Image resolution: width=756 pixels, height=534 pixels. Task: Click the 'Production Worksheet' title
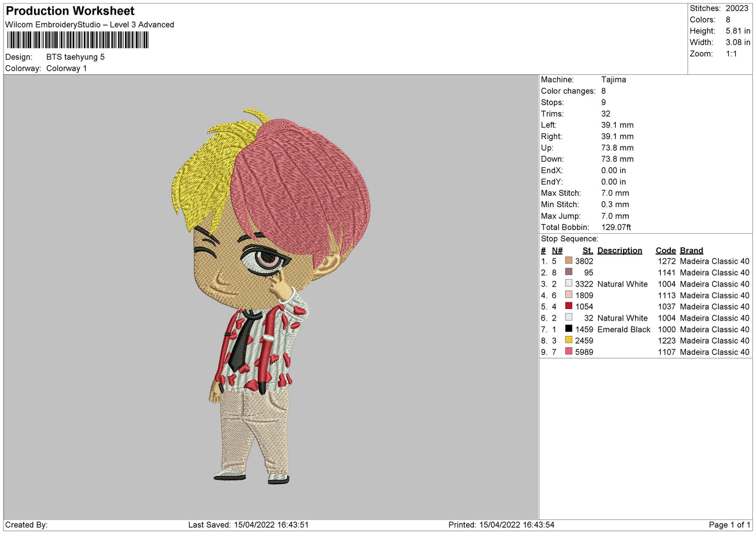pyautogui.click(x=70, y=11)
